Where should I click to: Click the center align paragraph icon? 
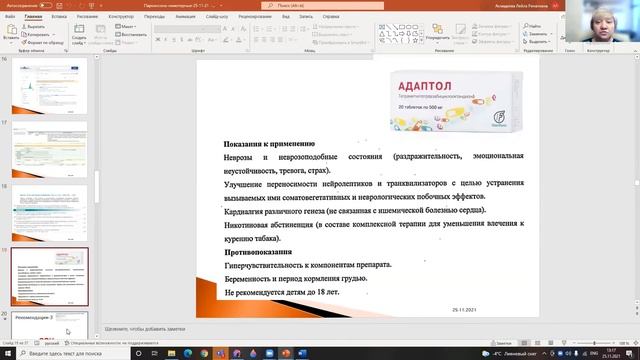(x=264, y=40)
